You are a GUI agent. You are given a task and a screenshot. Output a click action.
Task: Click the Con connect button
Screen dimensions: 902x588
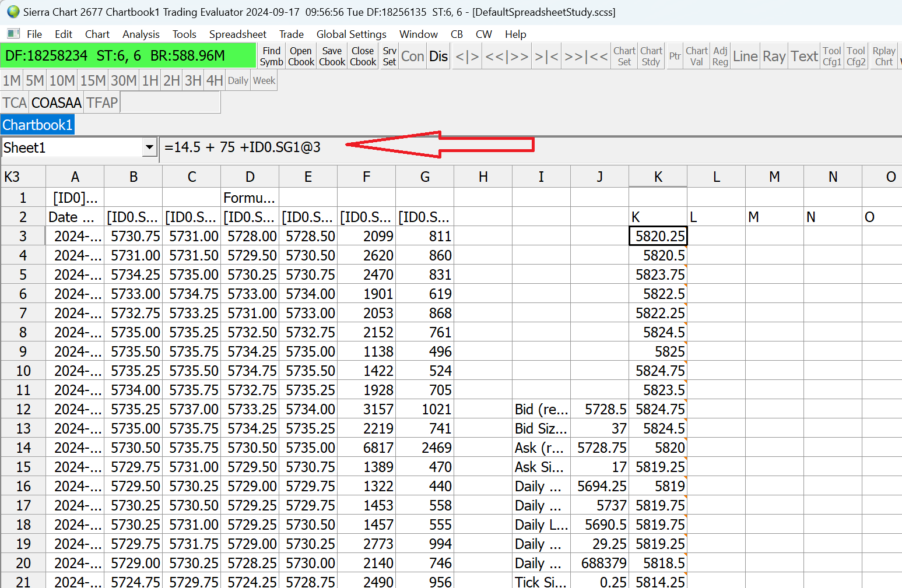(x=412, y=56)
